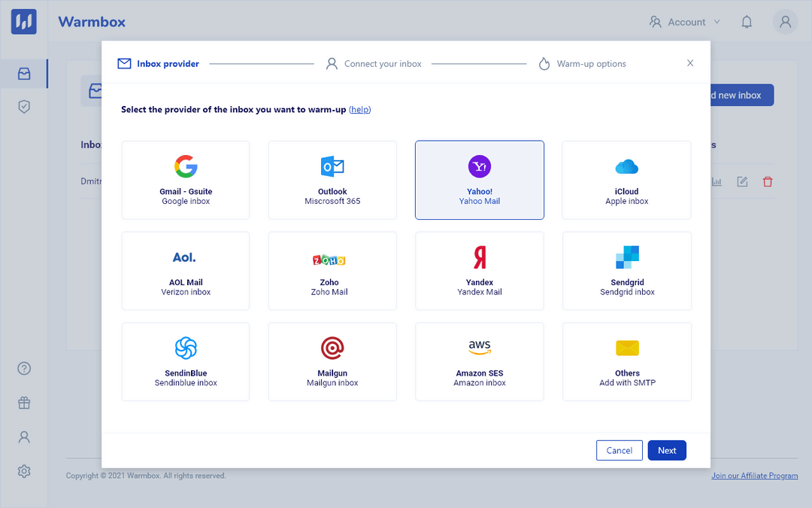Choose the Outlook provider card
Image resolution: width=812 pixels, height=508 pixels.
coord(332,180)
